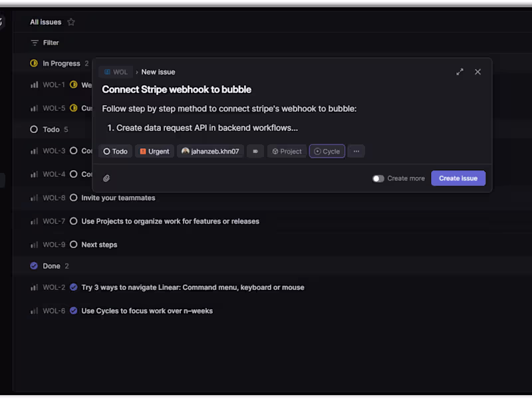The width and height of the screenshot is (532, 399).
Task: Open the Project selector
Action: (x=287, y=152)
